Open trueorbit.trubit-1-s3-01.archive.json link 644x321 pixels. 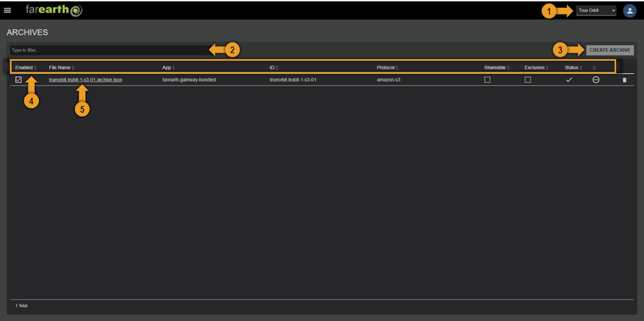86,80
